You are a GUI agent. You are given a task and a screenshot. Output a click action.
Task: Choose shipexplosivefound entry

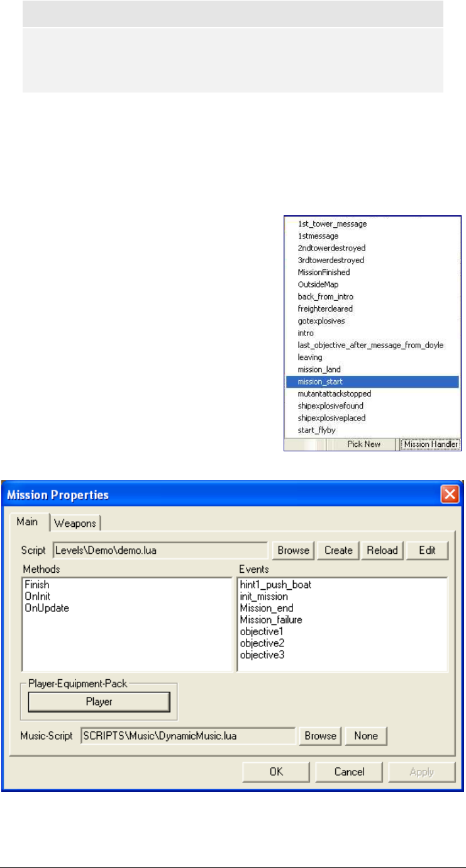(x=331, y=406)
